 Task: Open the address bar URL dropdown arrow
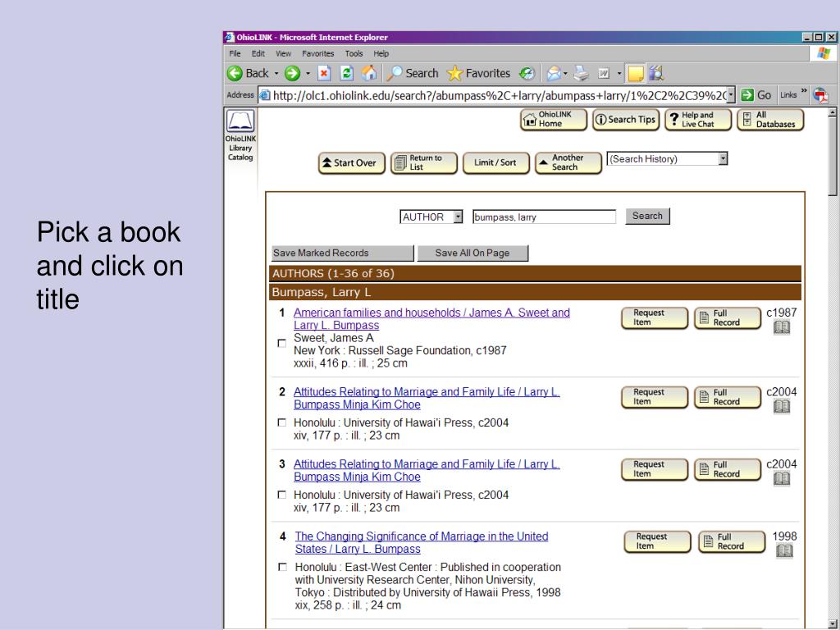731,95
